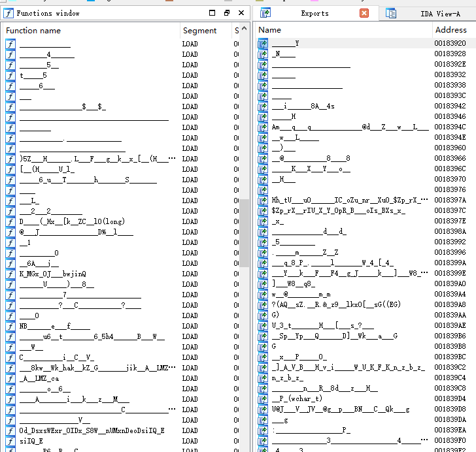Viewport: 476px width, 452px height.
Task: Select function __6A____j__
Action: [x=39, y=264]
